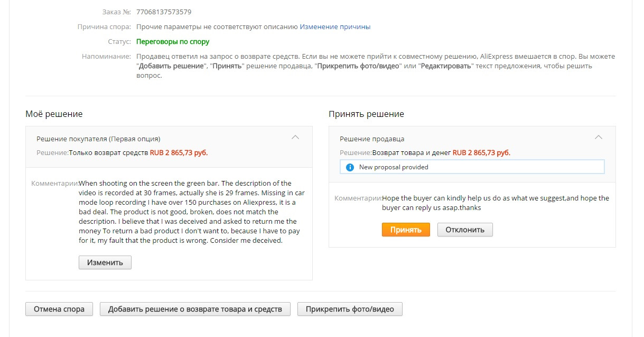644x337 pixels.
Task: Click Добавить решение о возврате товара и средств
Action: pos(195,309)
